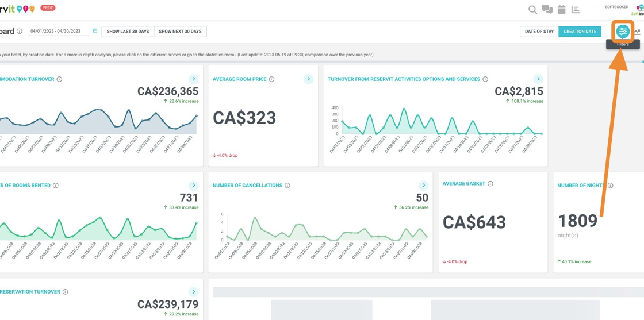
Task: Expand Reservation Turnover details arrow
Action: coord(193,292)
